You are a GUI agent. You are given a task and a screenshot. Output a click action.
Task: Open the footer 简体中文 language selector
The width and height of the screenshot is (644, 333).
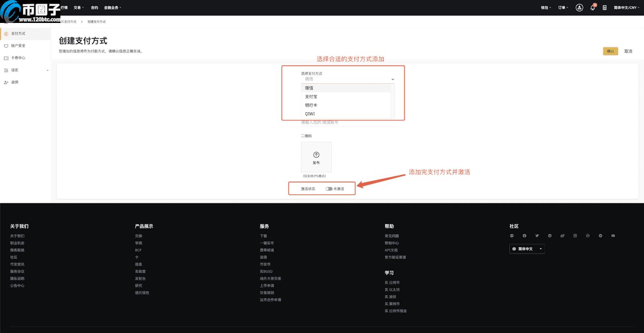pyautogui.click(x=527, y=249)
